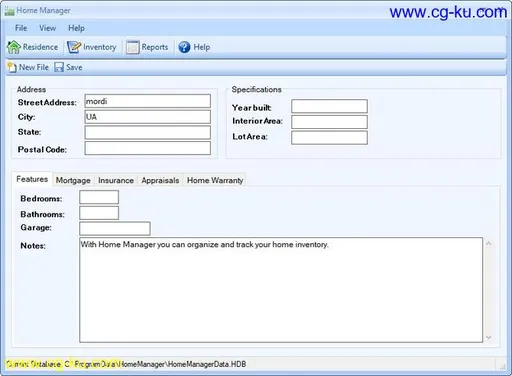Click the New File page icon
The height and width of the screenshot is (376, 512).
(x=12, y=67)
